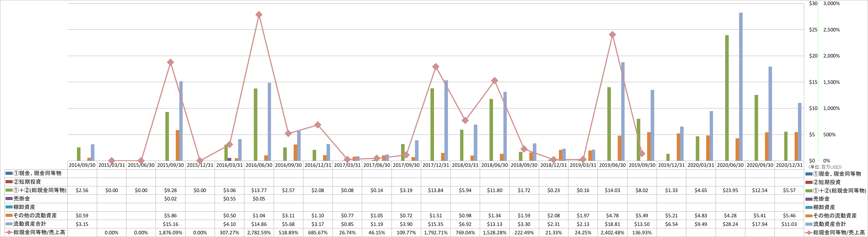Select the 136.93% ratio cell

(642, 233)
